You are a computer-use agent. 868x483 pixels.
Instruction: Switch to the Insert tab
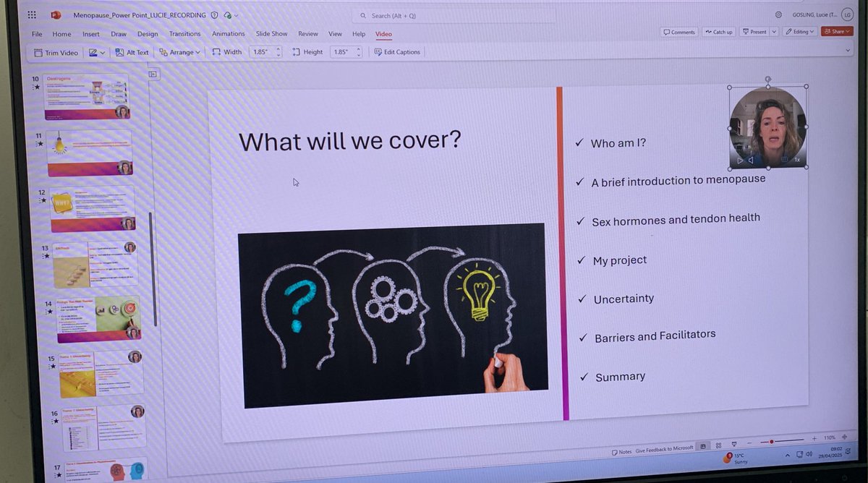coord(91,34)
